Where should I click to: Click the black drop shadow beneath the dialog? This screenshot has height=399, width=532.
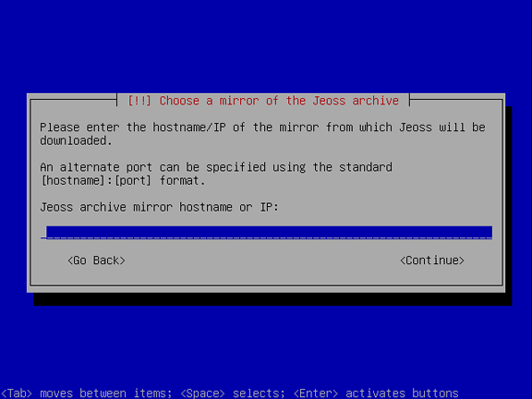pos(272,299)
